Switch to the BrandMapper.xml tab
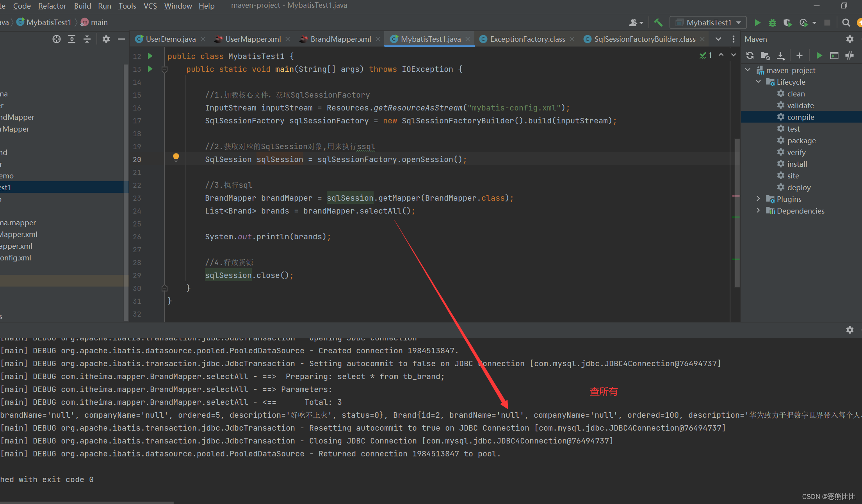 [341, 39]
